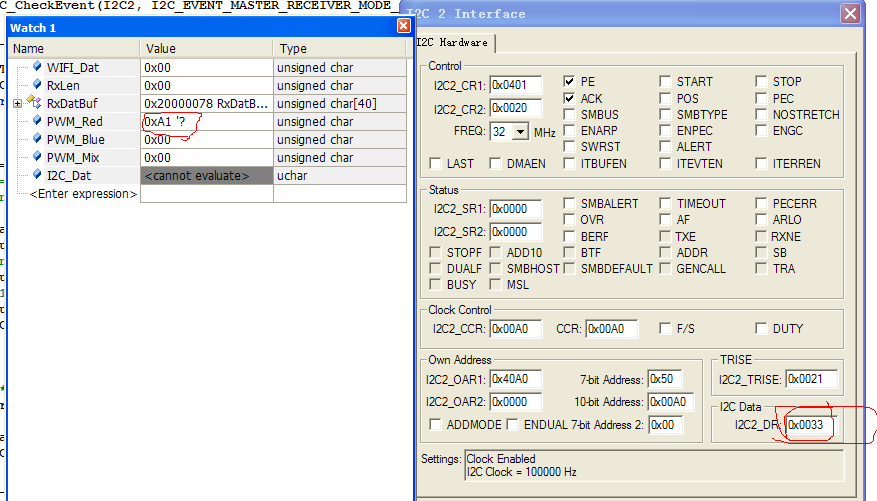Screen dimensions: 877x501
Task: Toggle the F/S clock control checkbox
Action: tap(665, 328)
